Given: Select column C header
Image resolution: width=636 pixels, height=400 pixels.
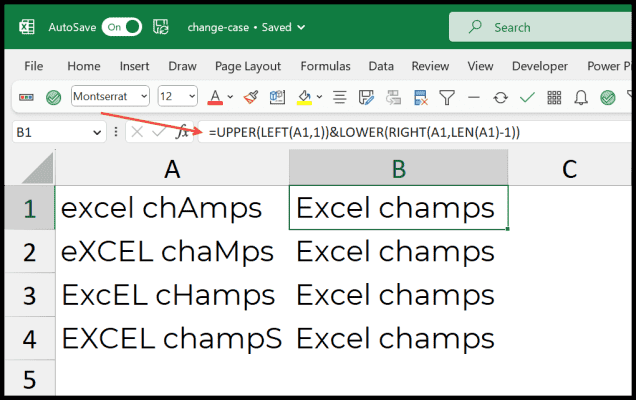Looking at the screenshot, I should pyautogui.click(x=570, y=169).
